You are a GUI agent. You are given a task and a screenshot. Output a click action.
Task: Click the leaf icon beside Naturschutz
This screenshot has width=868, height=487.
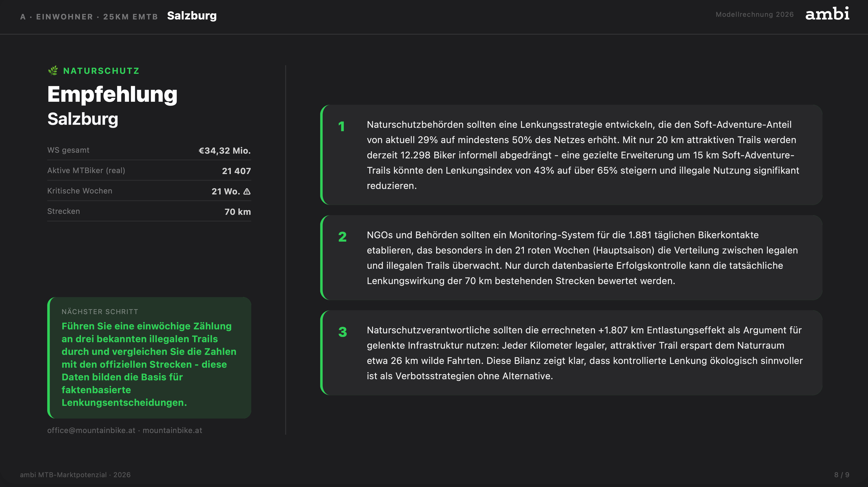[53, 71]
